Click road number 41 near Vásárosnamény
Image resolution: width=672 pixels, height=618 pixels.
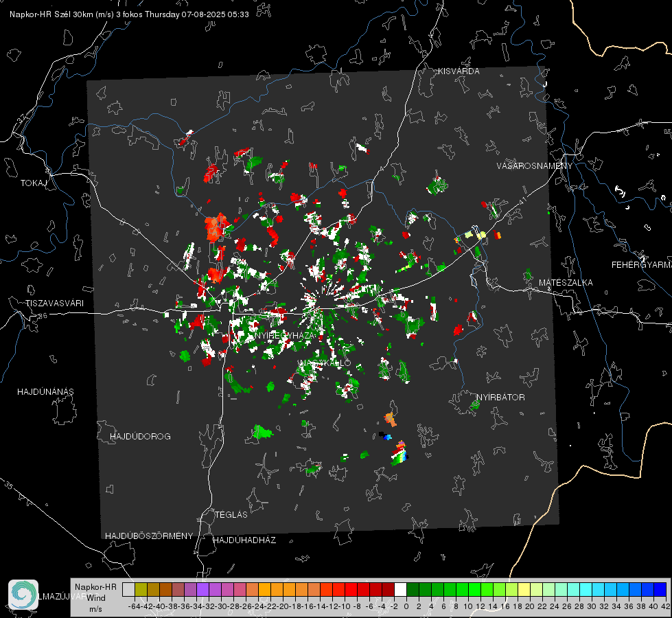click(522, 201)
